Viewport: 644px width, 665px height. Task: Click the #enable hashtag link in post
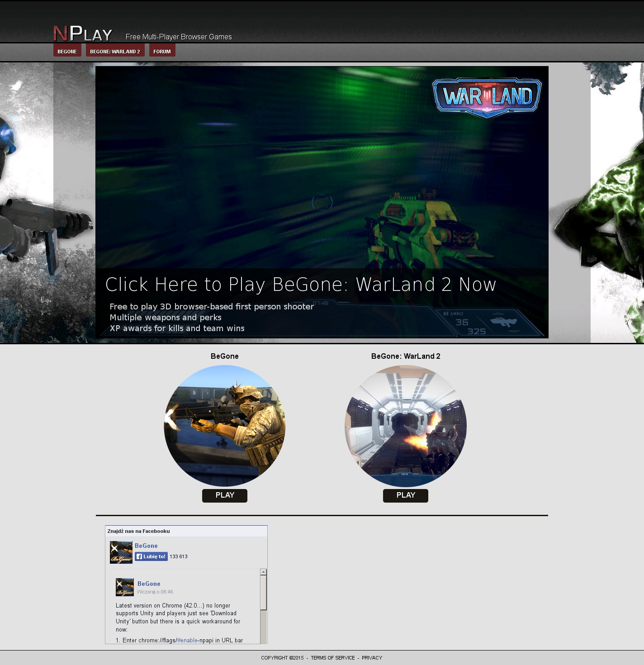(187, 640)
